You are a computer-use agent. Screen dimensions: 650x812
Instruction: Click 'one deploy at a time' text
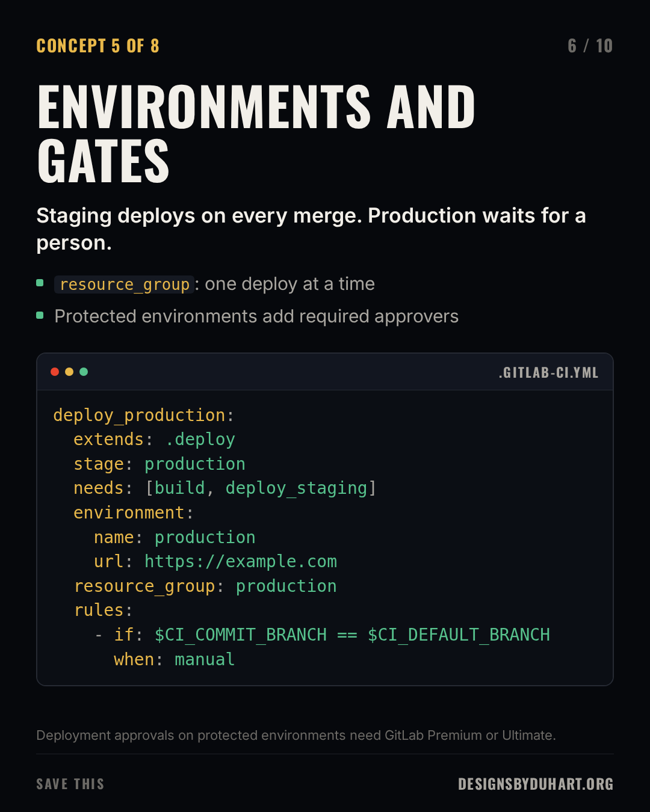(289, 284)
